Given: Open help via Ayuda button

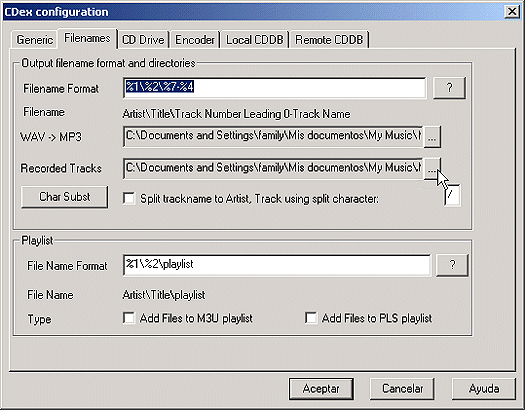Looking at the screenshot, I should pos(484,389).
